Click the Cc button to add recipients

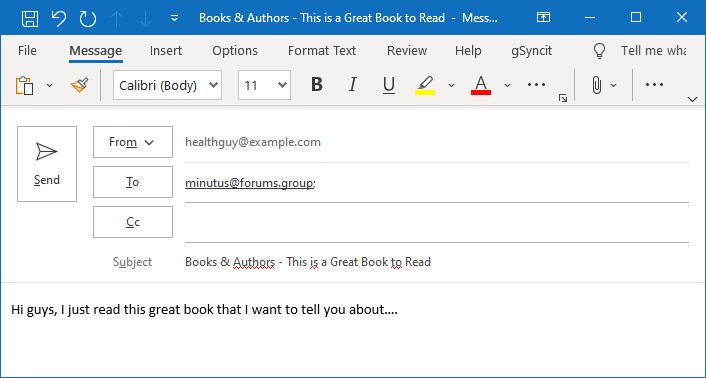133,222
